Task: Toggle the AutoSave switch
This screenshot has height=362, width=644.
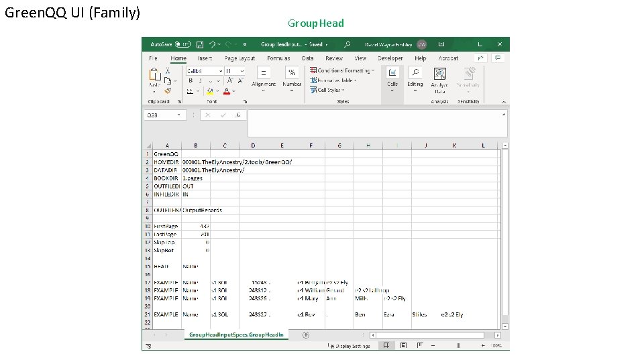Action: click(x=182, y=44)
